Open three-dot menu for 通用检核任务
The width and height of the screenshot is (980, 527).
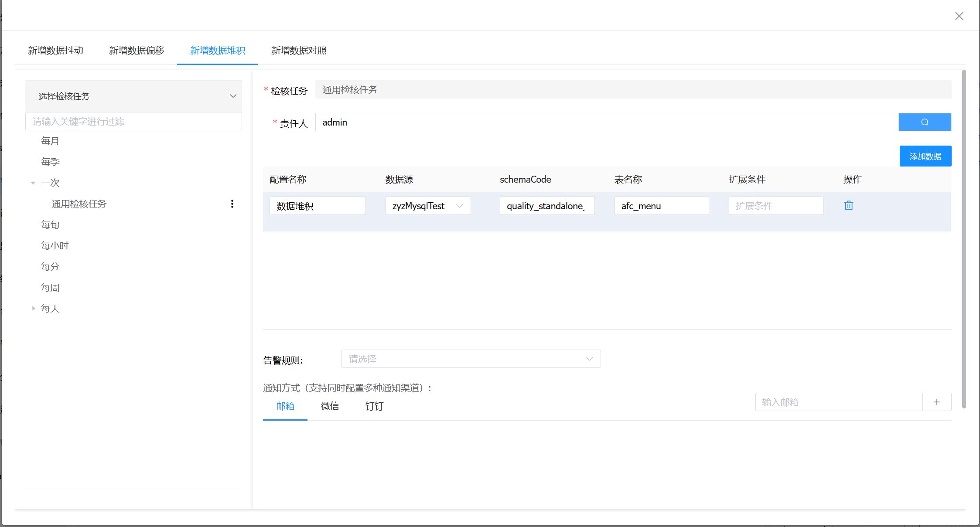232,204
